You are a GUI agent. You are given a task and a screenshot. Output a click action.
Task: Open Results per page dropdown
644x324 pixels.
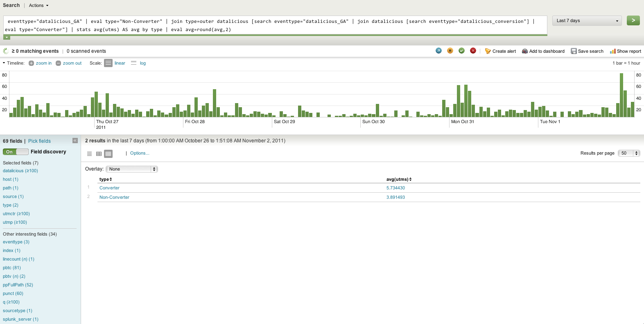click(x=629, y=153)
